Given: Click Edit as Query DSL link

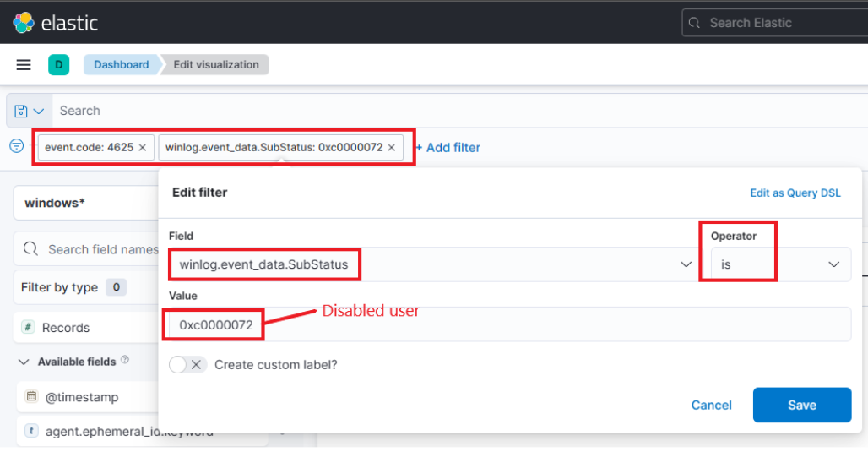Looking at the screenshot, I should click(x=795, y=193).
